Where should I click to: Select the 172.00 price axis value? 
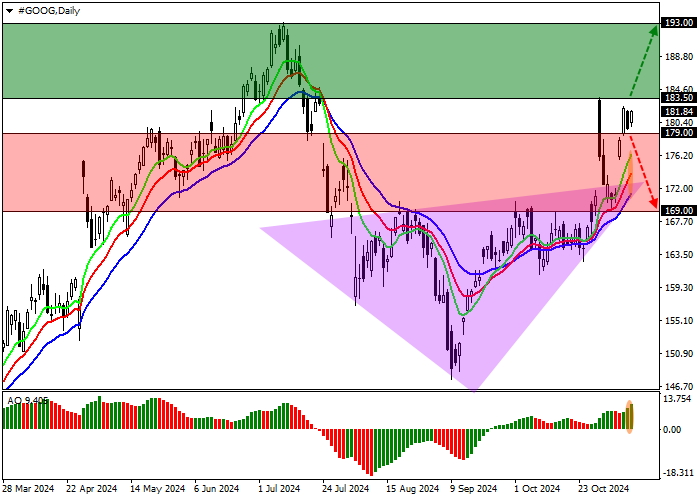(679, 188)
